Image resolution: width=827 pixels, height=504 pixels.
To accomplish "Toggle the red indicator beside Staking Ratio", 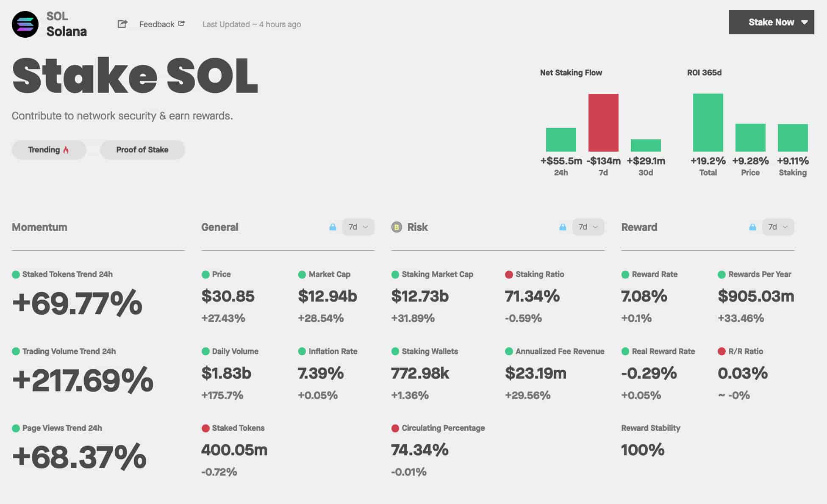I will 510,274.
